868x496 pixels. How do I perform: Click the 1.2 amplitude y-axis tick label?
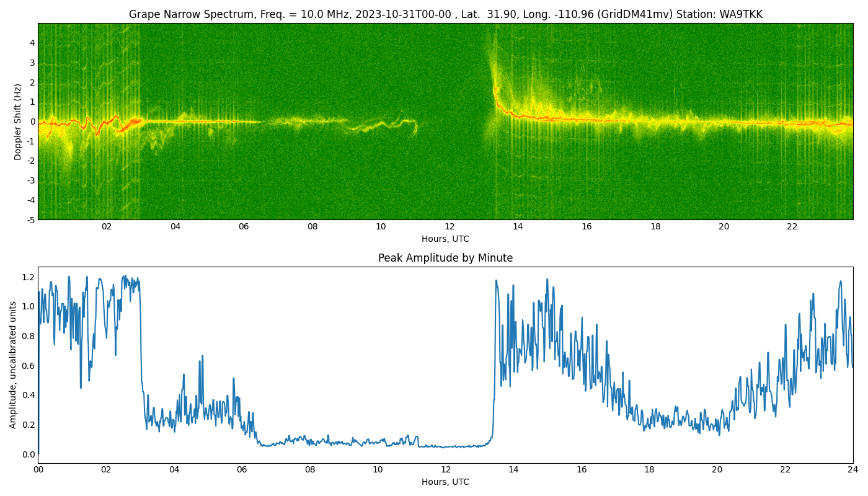point(29,277)
